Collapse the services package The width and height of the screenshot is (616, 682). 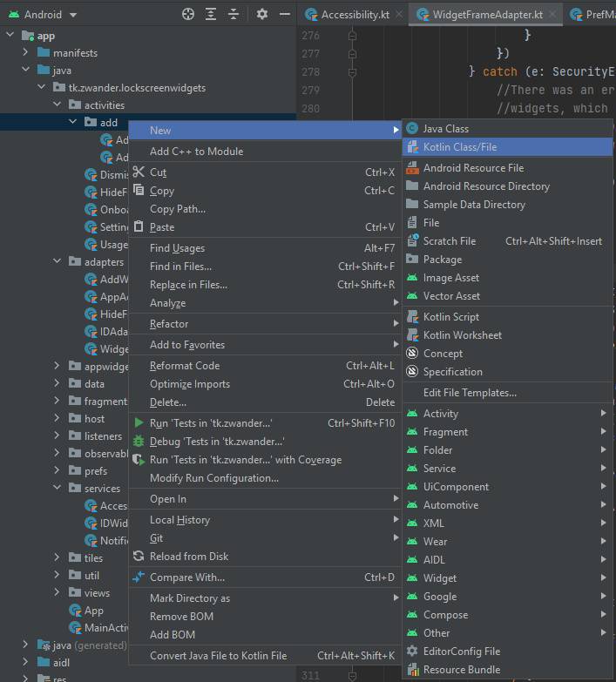[x=57, y=487]
